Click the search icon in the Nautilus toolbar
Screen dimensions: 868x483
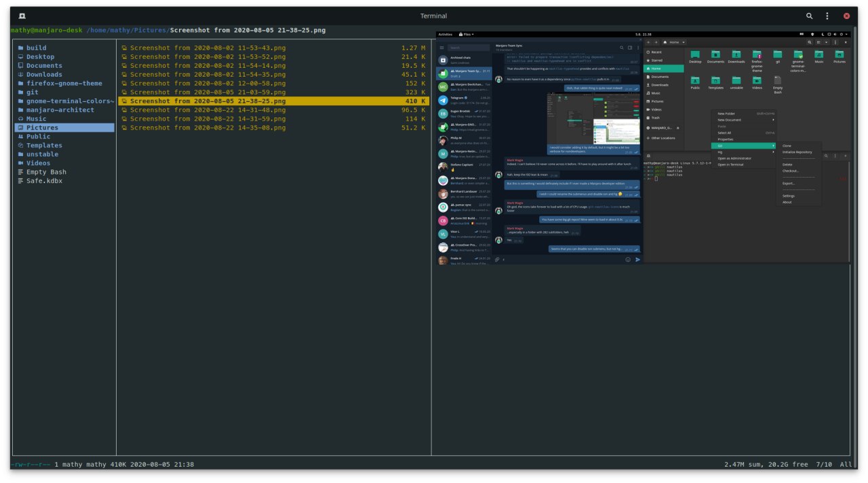click(x=810, y=42)
